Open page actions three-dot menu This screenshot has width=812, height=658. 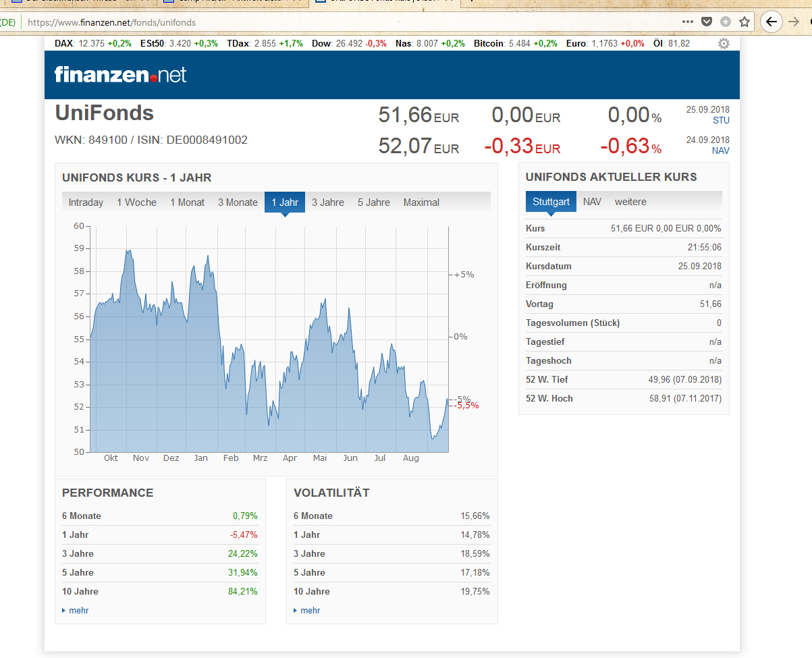point(687,22)
